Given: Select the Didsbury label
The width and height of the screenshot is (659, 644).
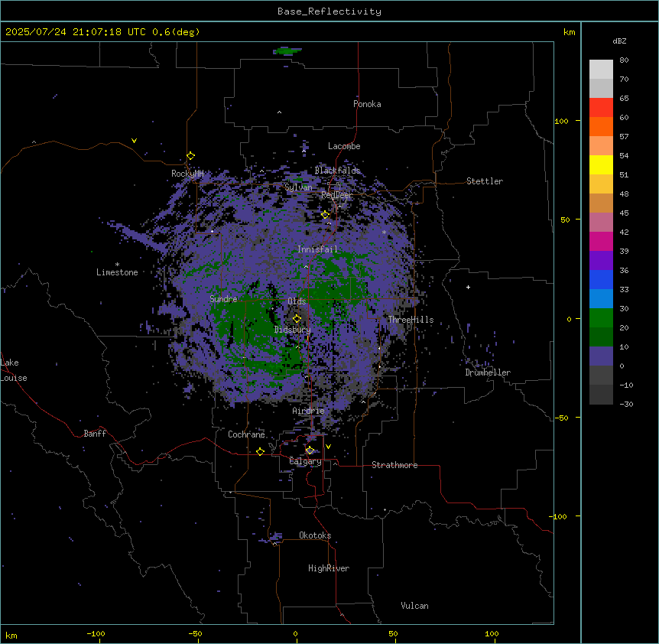Looking at the screenshot, I should point(293,330).
